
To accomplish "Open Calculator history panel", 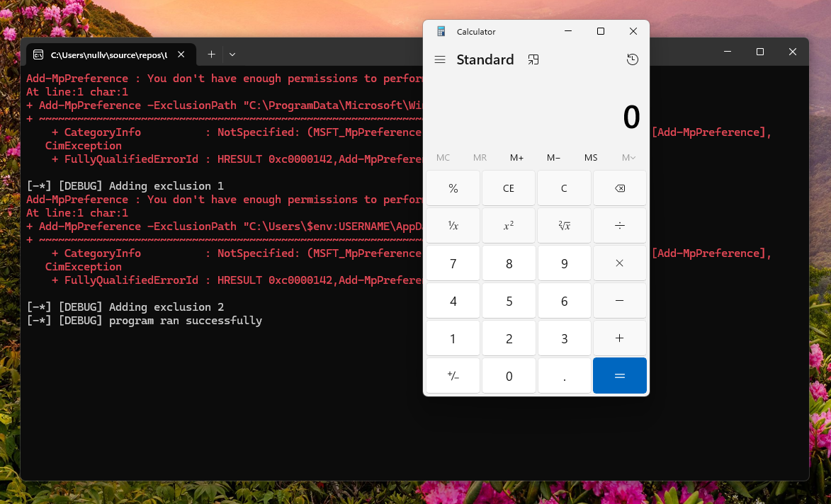I will click(x=632, y=59).
